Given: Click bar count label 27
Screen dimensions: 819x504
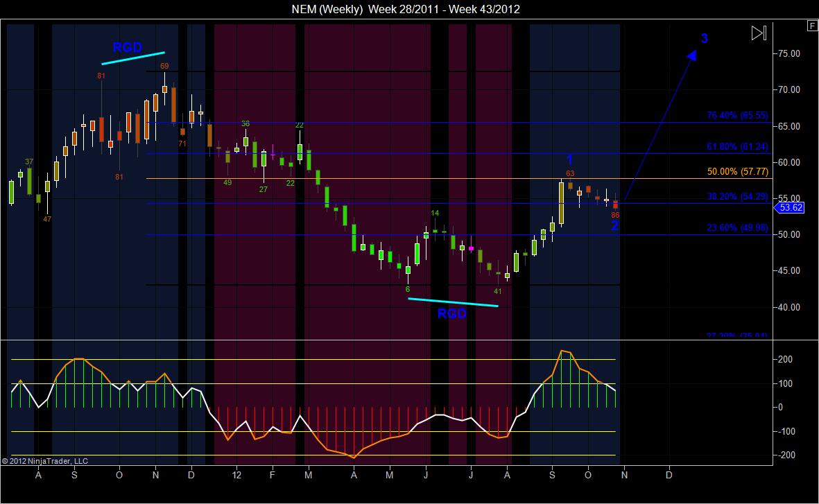Looking at the screenshot, I should [x=264, y=189].
